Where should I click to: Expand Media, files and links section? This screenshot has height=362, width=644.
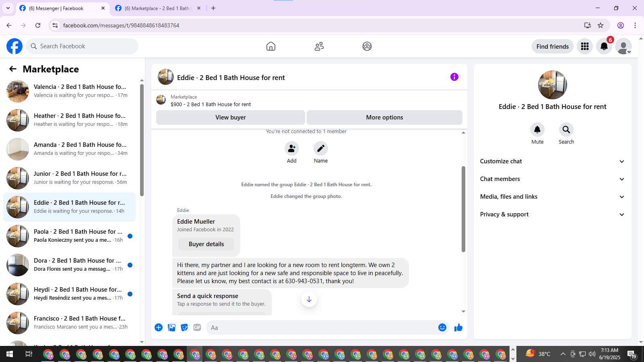point(553,197)
